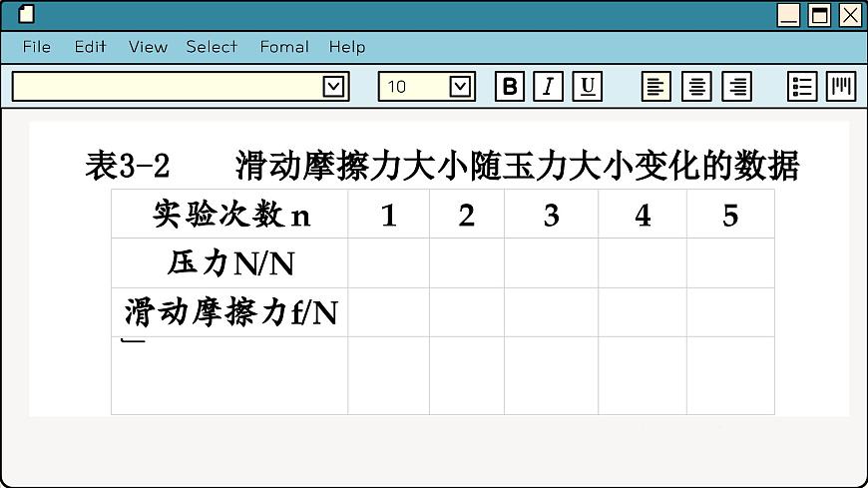Open the Fomal menu
868x488 pixels.
pos(284,47)
